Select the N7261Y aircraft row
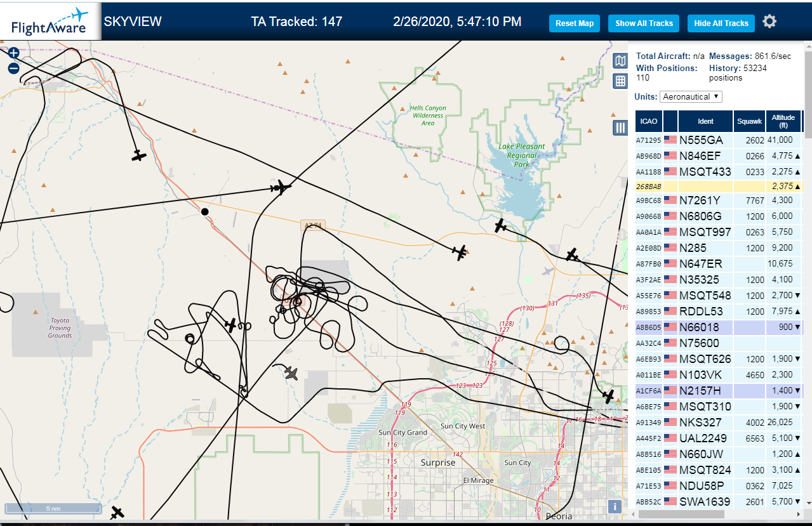Screen dimensions: 812x526 tap(719, 200)
